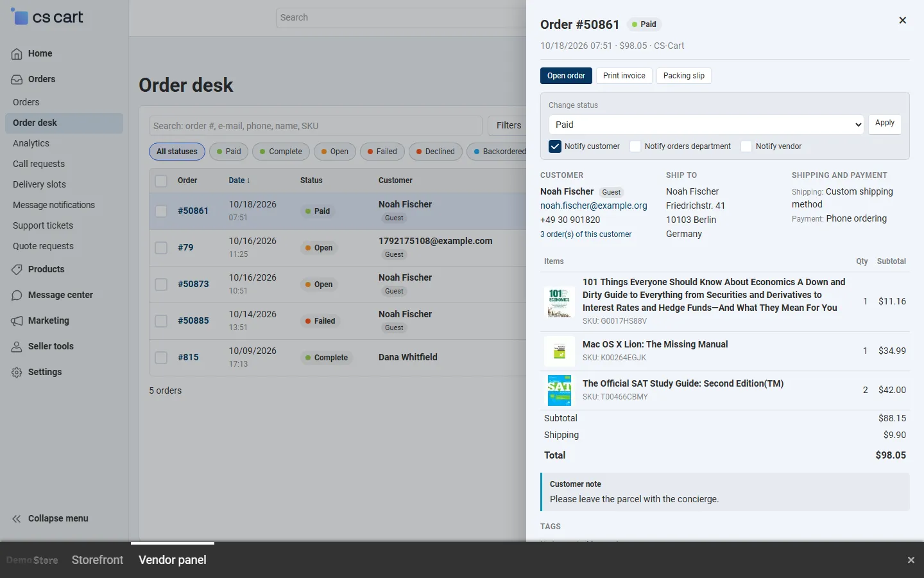Check the box for order #79
Screen dimensions: 924x578
(x=161, y=248)
